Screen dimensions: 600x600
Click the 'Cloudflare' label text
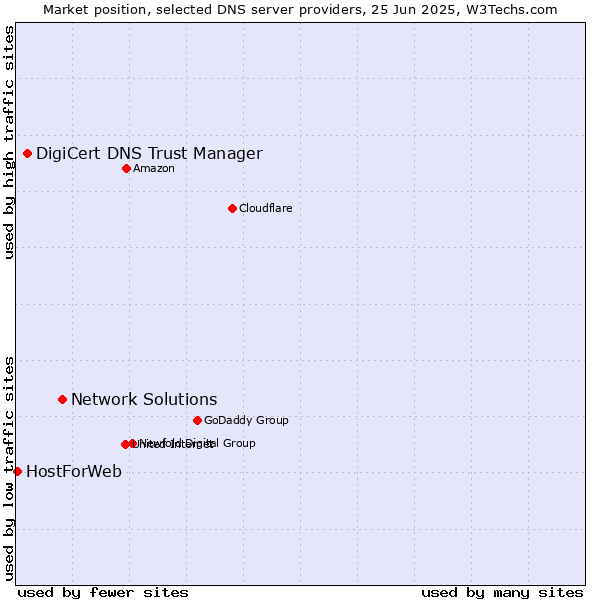click(x=266, y=208)
